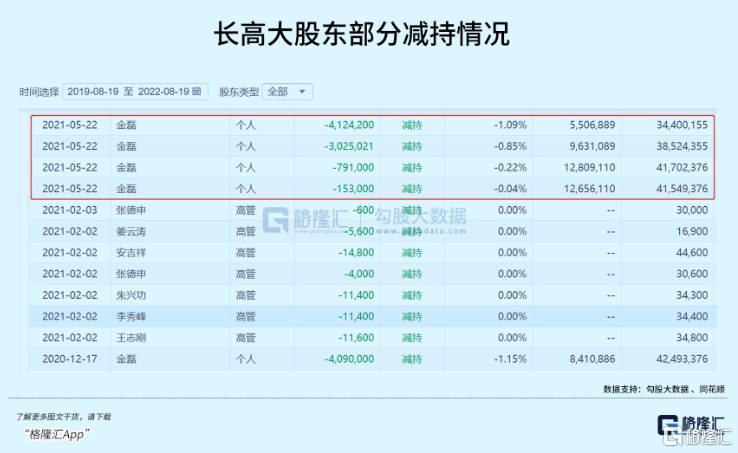
Task: Click the date range 2019-08-19 至 2022-08-19 field
Action: click(135, 91)
